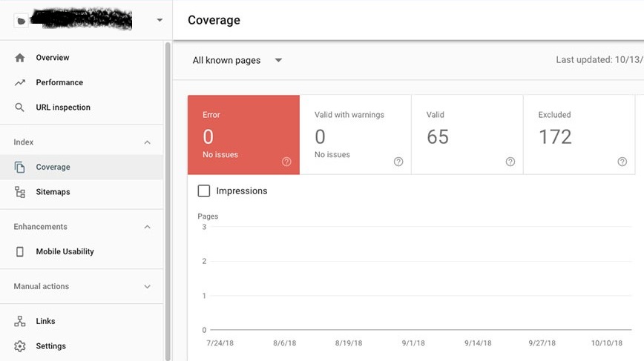Click help icon on Excluded card
The image size is (644, 361).
click(x=622, y=162)
